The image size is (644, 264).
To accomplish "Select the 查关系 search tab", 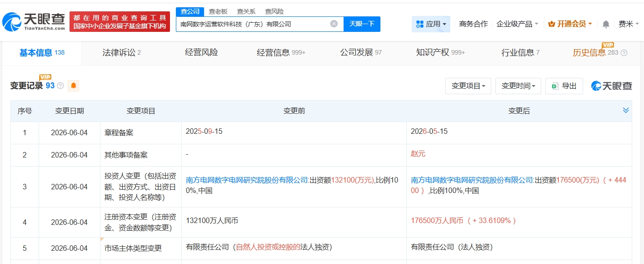I will pos(246,11).
